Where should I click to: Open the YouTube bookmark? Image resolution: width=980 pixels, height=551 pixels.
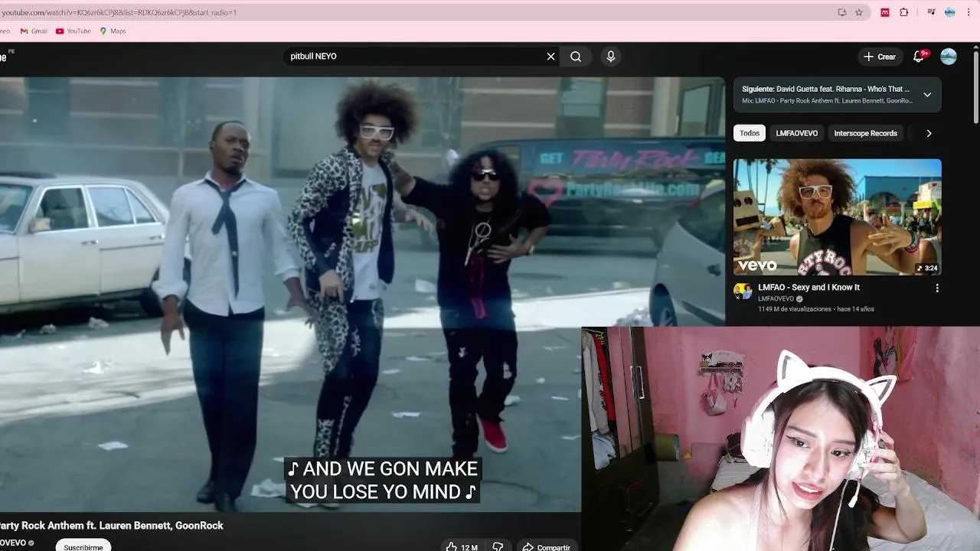coord(73,31)
